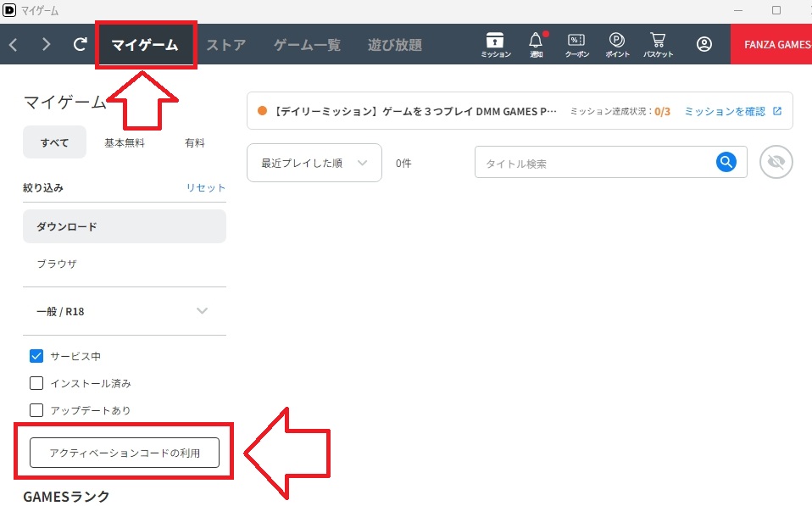812x506 pixels.
Task: Click the DMM app logo in the title bar
Action: point(9,10)
